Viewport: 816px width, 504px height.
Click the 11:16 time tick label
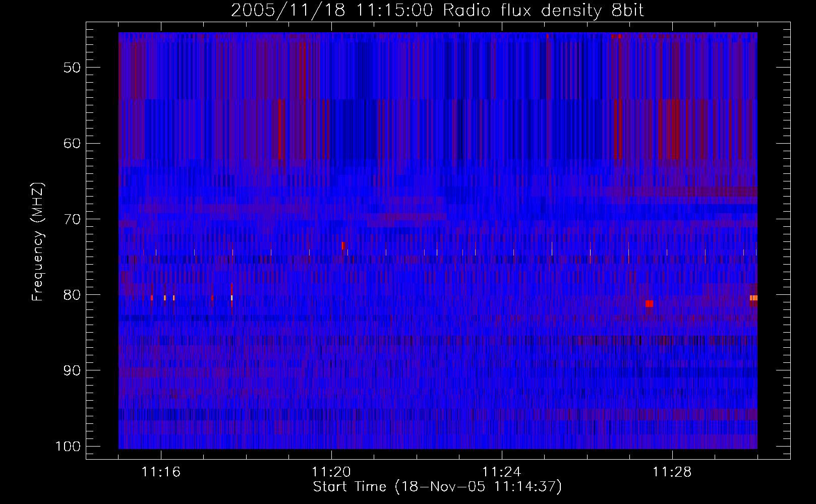pos(161,472)
